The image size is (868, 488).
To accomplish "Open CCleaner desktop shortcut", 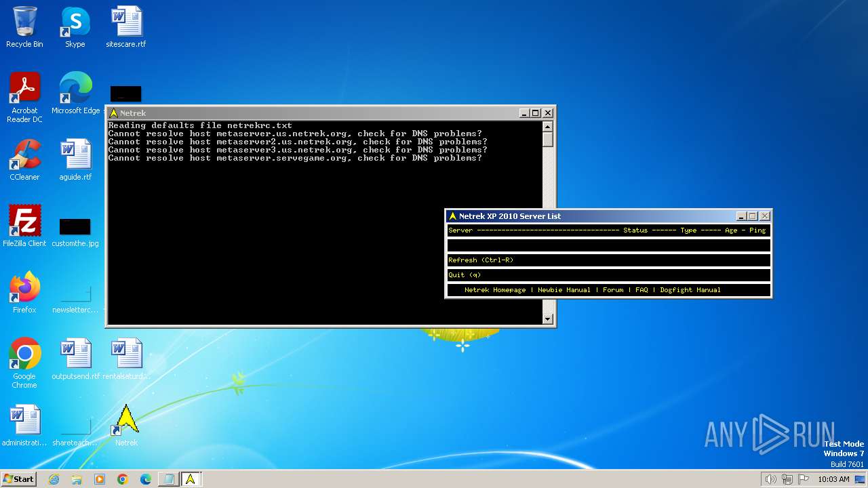I will [x=24, y=160].
